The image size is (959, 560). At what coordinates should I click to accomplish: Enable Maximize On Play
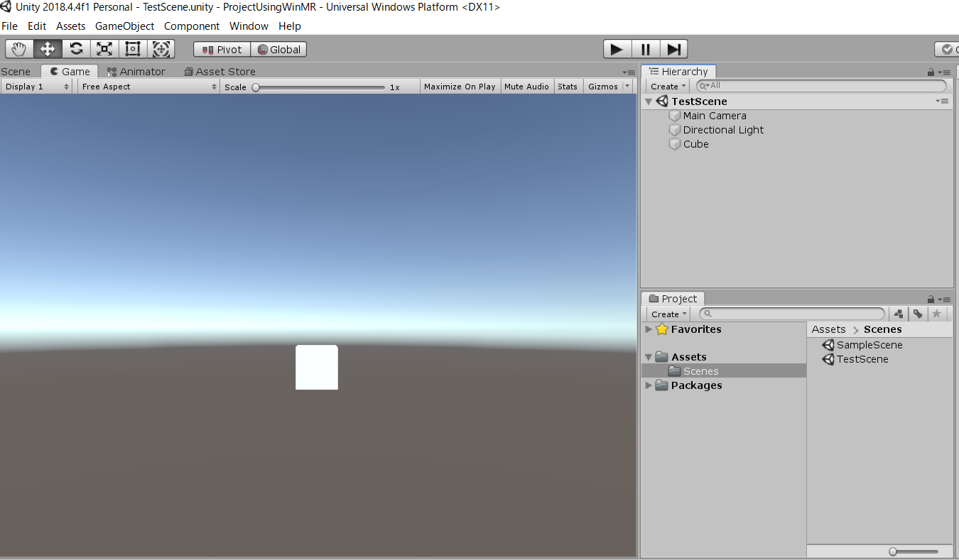(x=459, y=86)
